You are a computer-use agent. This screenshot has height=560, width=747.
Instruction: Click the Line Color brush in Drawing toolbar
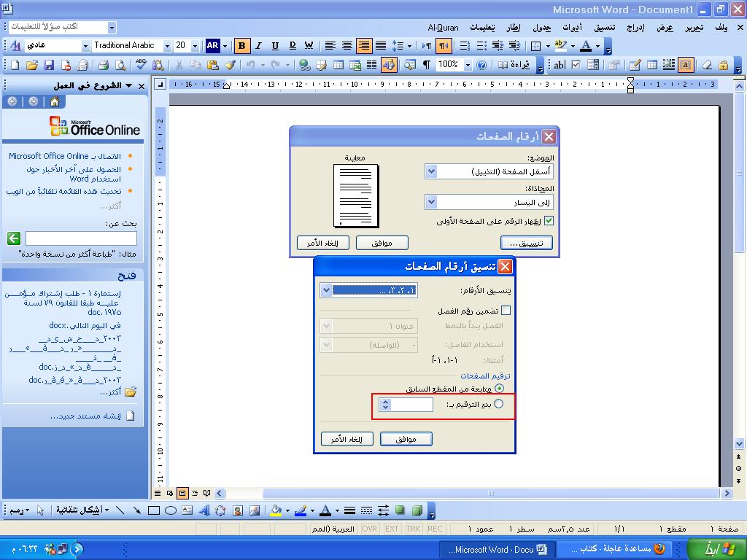(301, 510)
